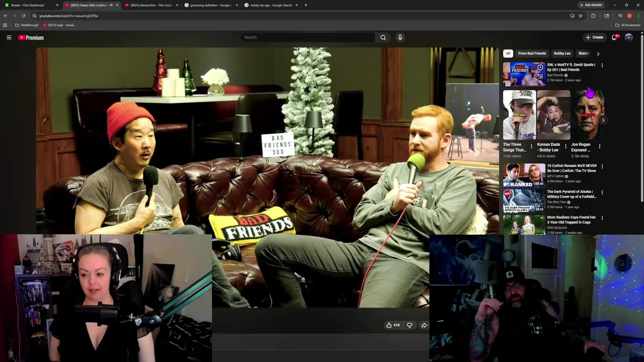Open a new browser tab with plus
This screenshot has width=644, height=362.
click(305, 5)
